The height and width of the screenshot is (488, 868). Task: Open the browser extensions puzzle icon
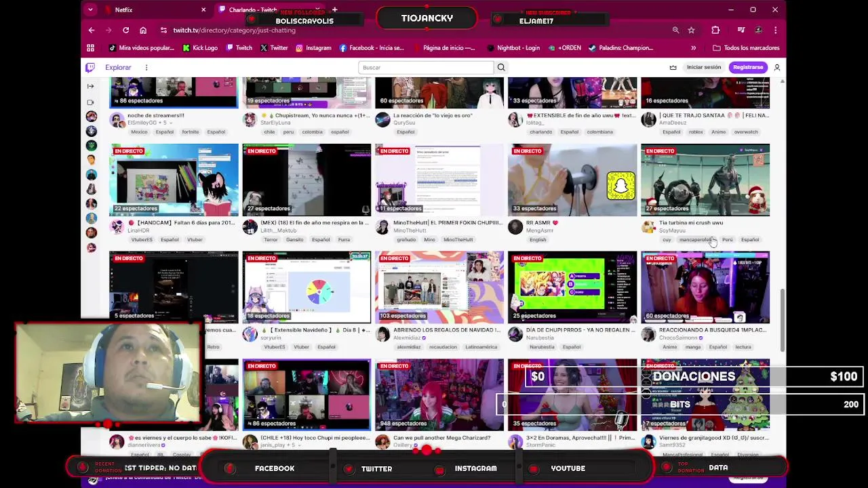(715, 30)
